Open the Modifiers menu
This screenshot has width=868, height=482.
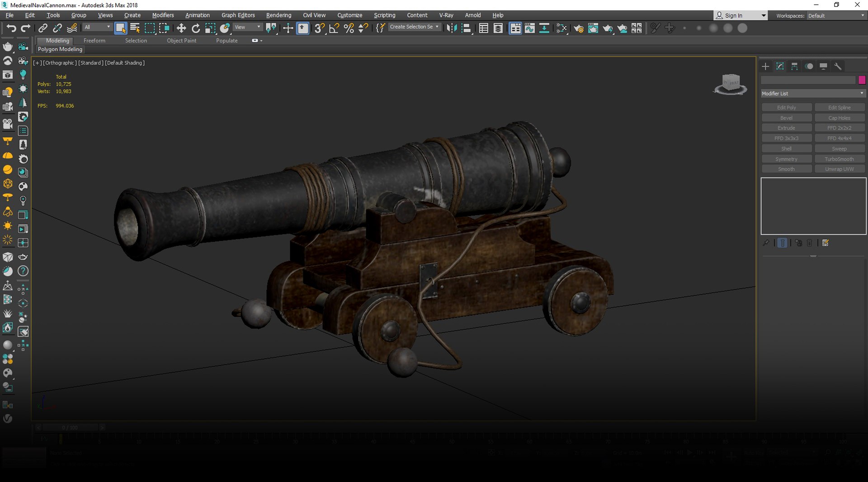(x=163, y=15)
